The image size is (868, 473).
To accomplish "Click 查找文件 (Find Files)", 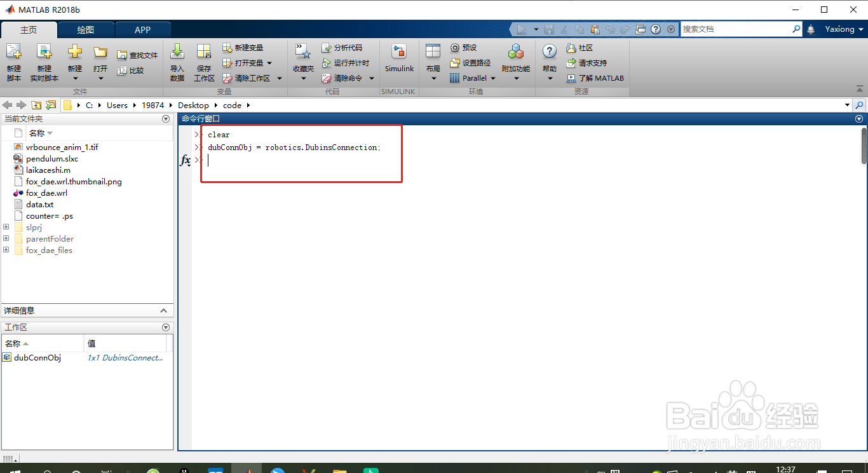I will click(137, 55).
